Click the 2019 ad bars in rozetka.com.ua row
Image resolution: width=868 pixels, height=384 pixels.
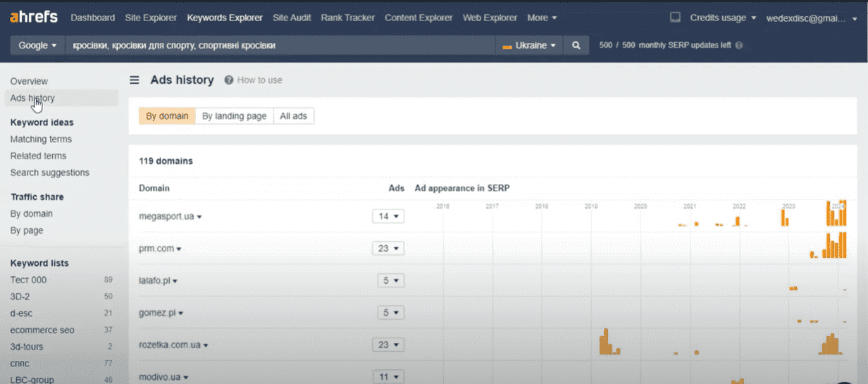point(609,342)
